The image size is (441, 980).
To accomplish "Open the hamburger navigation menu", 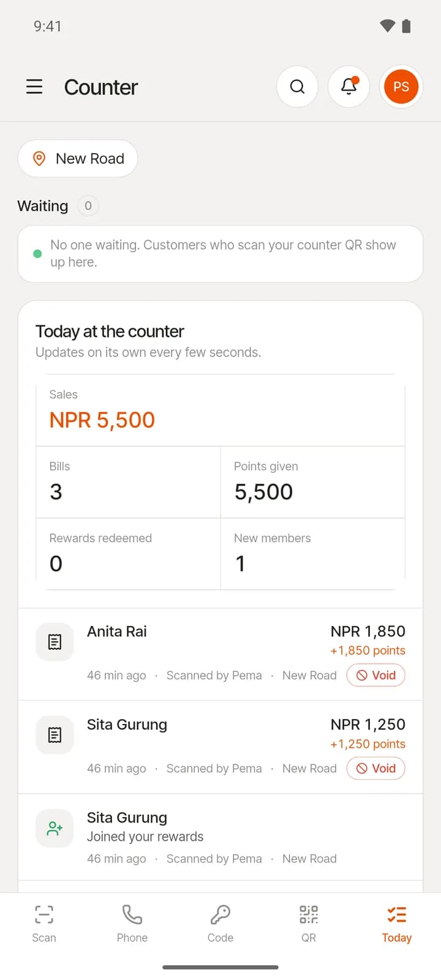I will point(34,87).
